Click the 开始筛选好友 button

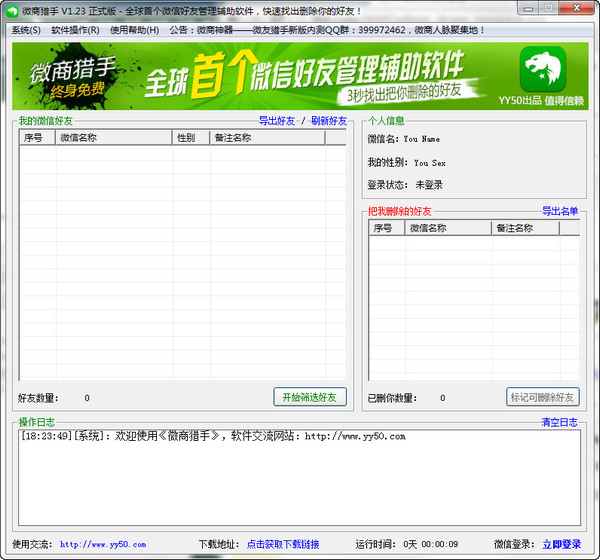310,397
